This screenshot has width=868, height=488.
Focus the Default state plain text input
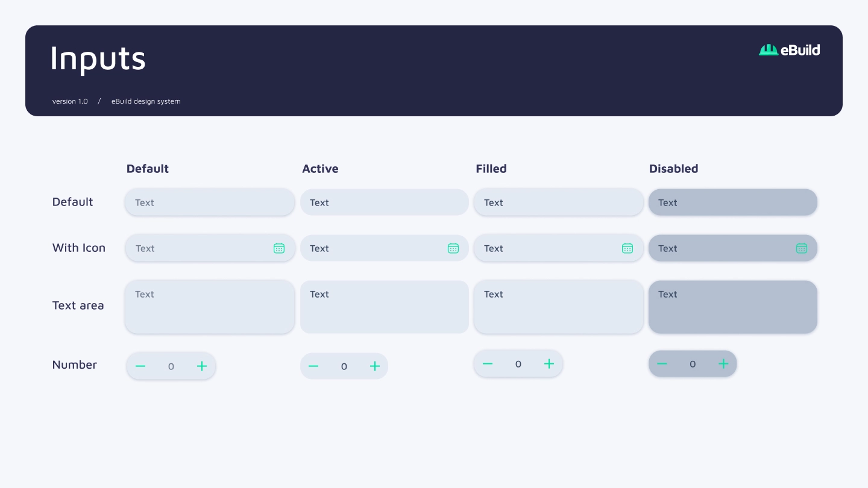pyautogui.click(x=210, y=202)
